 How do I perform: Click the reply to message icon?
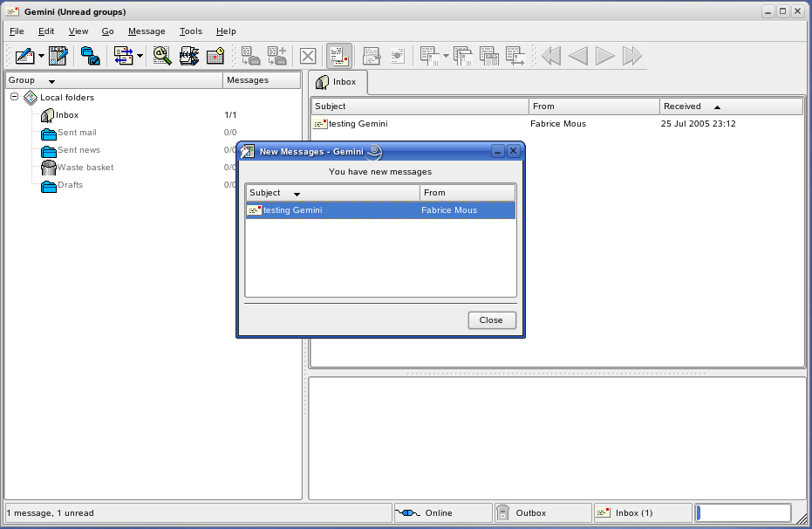[429, 56]
